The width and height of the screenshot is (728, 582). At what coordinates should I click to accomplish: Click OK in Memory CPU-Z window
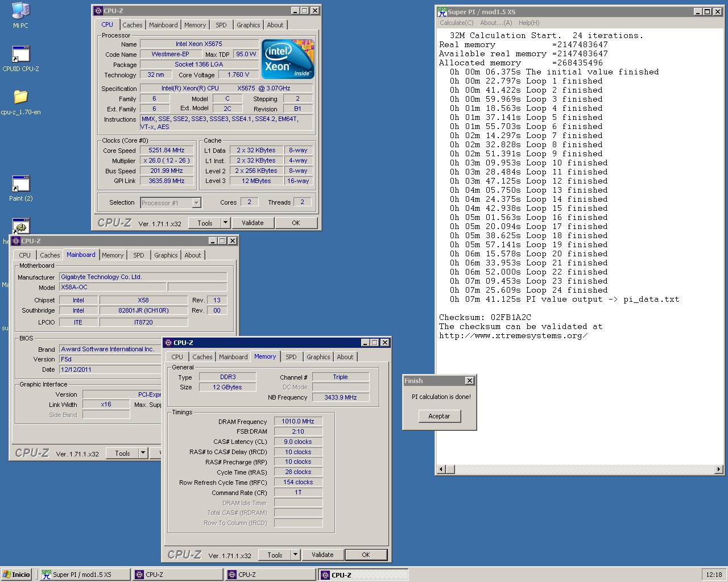[366, 555]
